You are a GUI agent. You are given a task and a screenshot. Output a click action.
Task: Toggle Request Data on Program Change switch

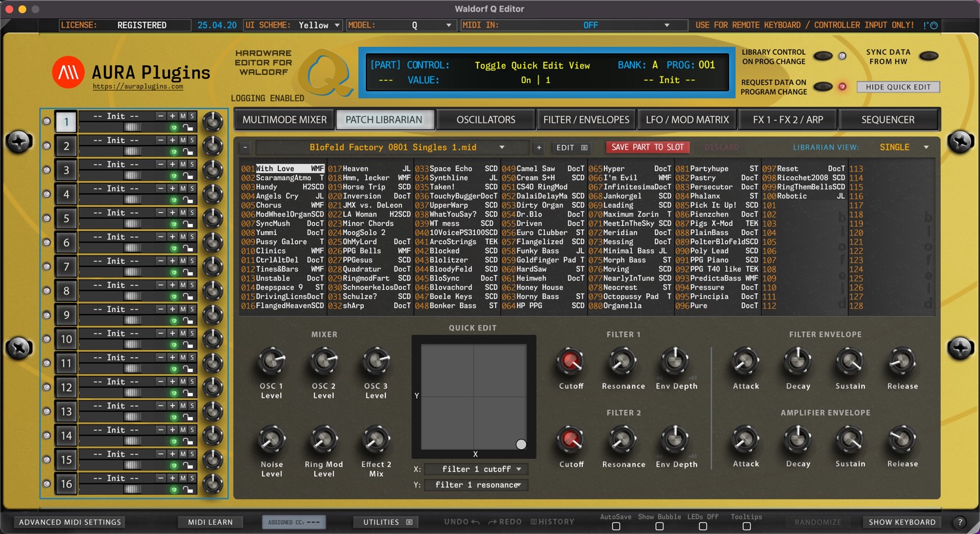coord(823,86)
